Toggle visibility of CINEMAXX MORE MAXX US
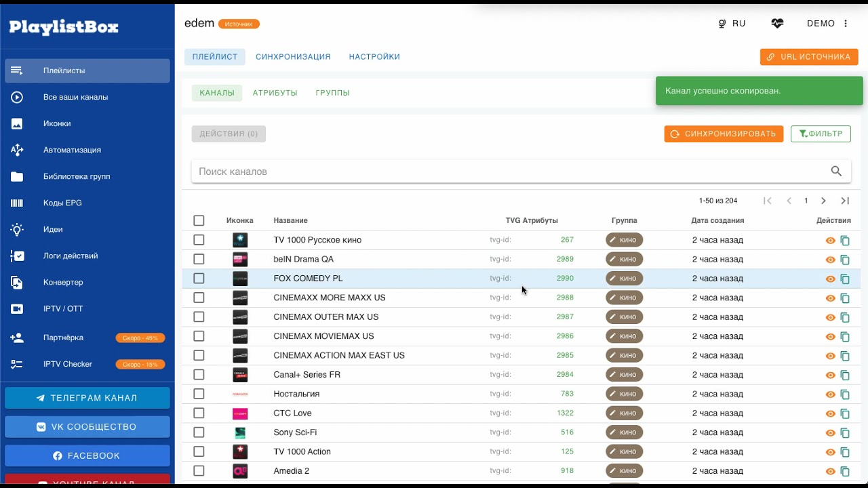The width and height of the screenshot is (868, 488). 830,298
